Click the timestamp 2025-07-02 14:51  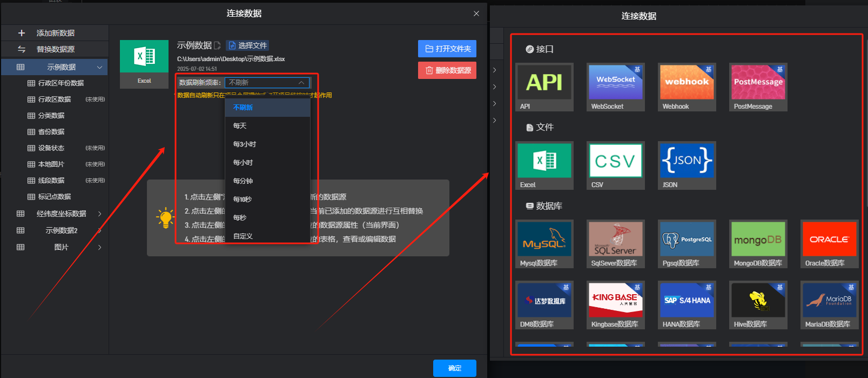[x=197, y=69]
